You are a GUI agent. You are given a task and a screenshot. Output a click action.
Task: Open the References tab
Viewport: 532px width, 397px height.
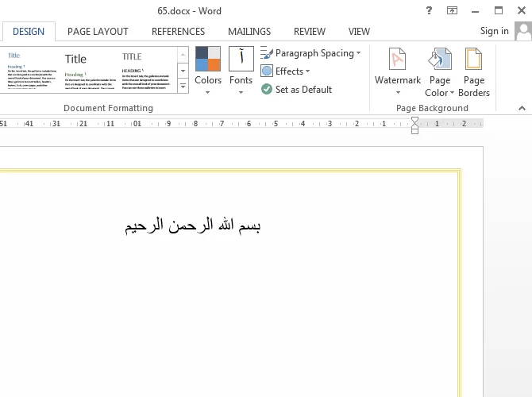(178, 32)
